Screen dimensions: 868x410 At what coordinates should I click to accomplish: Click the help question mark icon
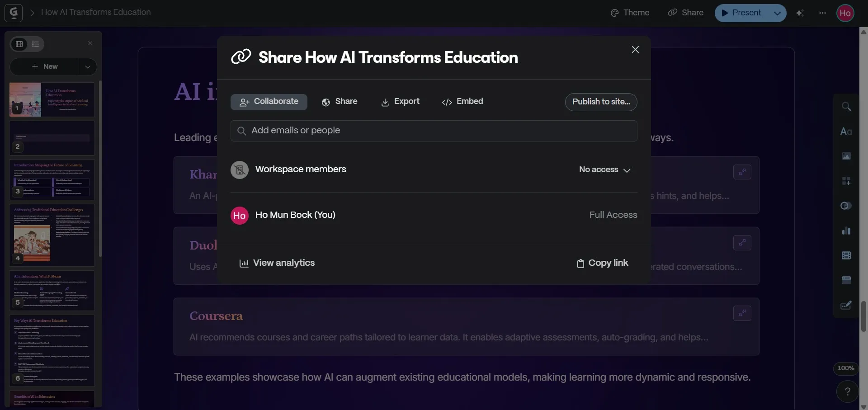[x=848, y=391]
